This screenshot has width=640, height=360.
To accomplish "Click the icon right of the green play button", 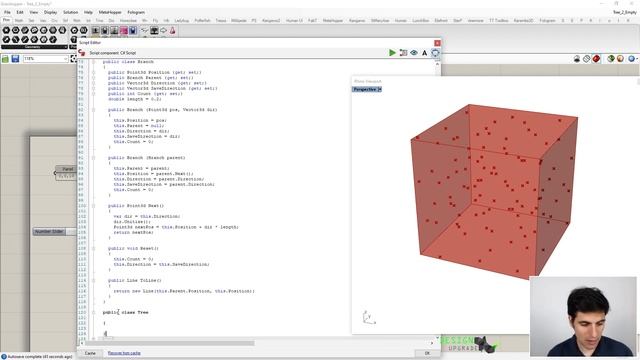I will [403, 53].
